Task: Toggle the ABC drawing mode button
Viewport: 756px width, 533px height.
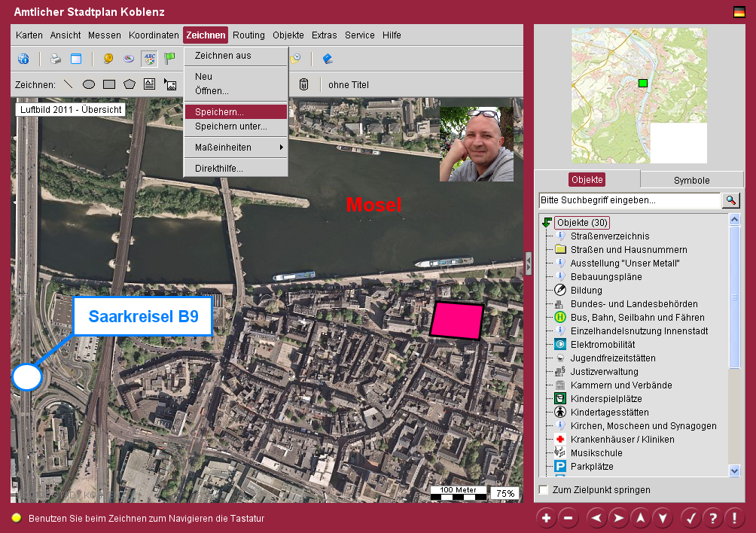Action: (149, 59)
